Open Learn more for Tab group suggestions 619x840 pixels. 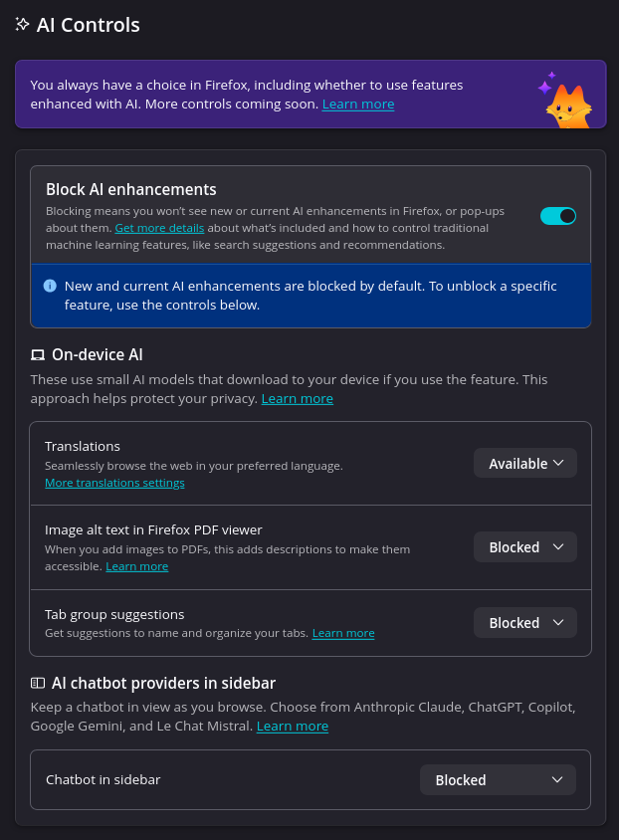click(343, 633)
